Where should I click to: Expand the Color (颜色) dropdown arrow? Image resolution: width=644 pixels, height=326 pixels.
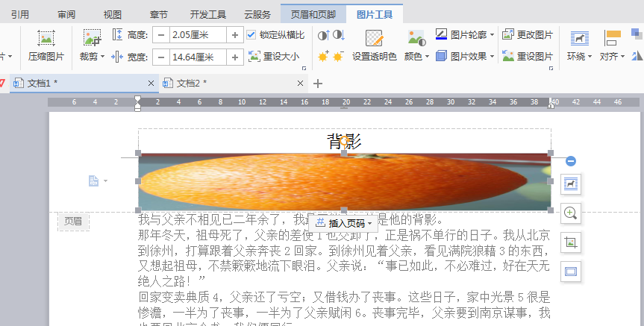pyautogui.click(x=427, y=56)
